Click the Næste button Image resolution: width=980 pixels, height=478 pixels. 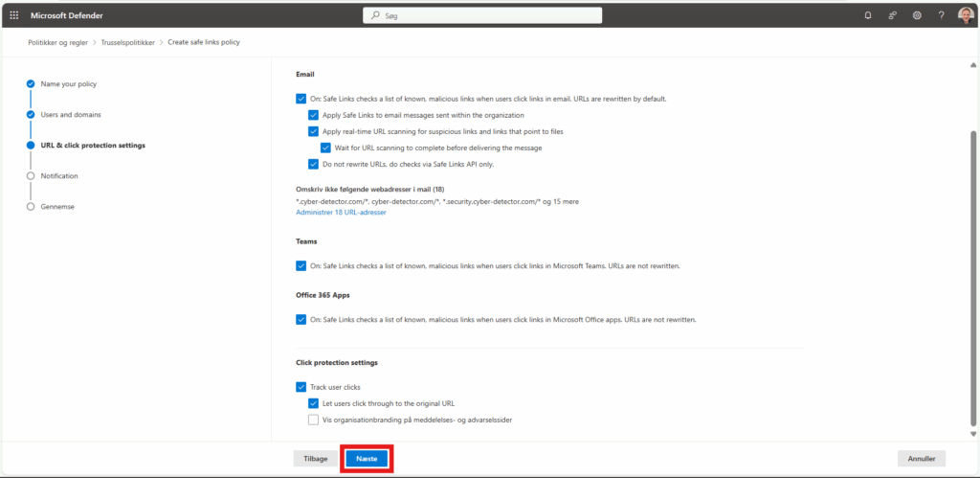point(367,459)
